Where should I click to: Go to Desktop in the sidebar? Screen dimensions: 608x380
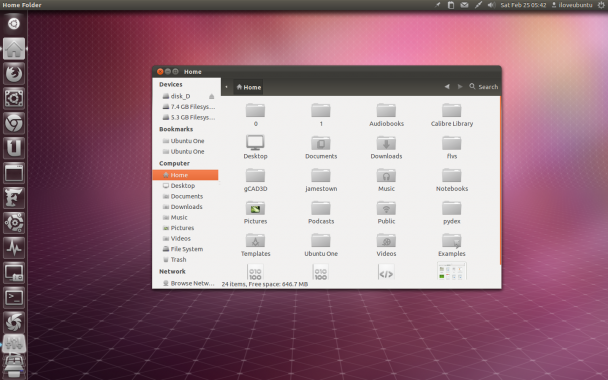click(179, 186)
